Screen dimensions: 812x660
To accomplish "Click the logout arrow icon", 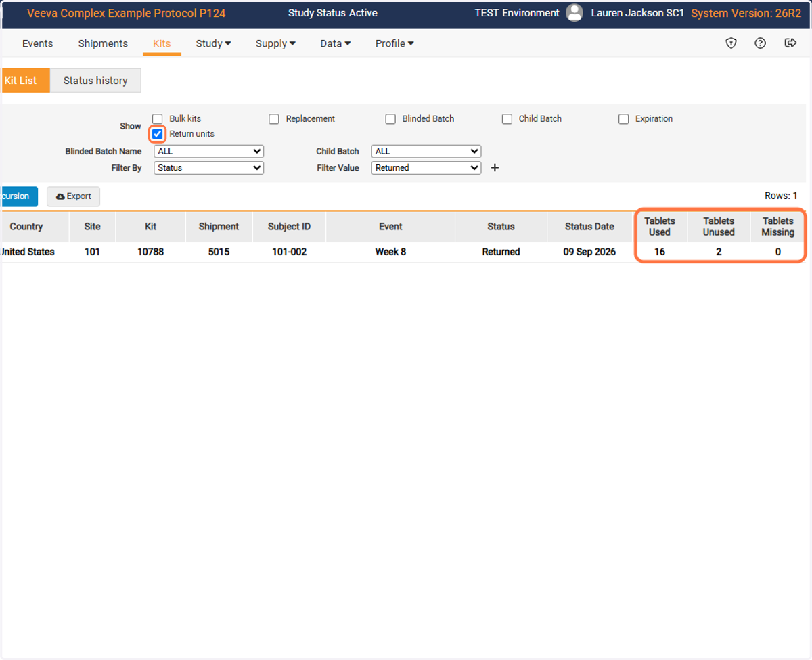I will point(790,43).
